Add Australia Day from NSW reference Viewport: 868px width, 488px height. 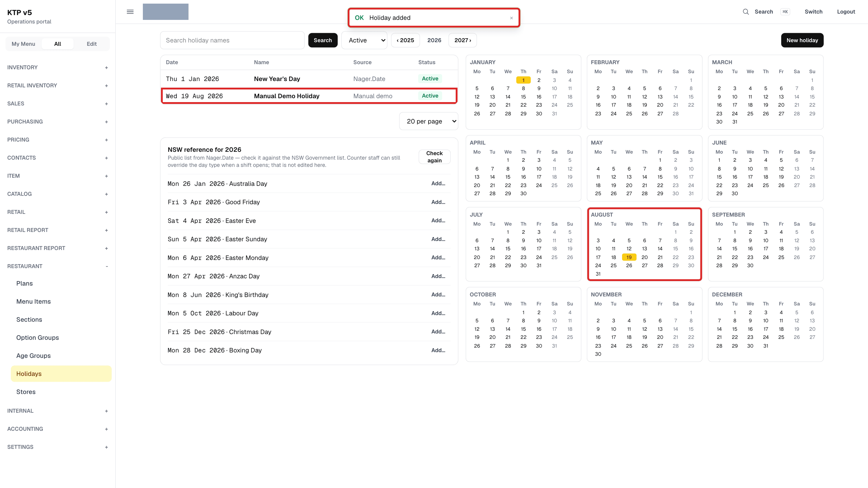coord(438,183)
